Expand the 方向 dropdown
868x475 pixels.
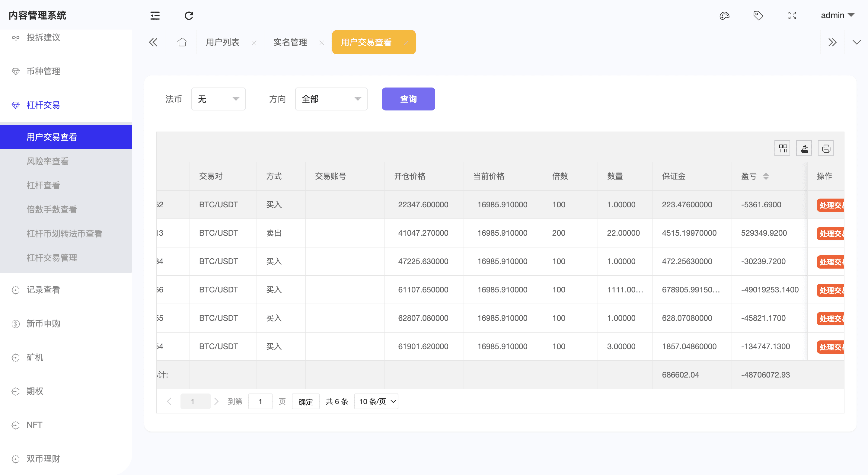[331, 99]
